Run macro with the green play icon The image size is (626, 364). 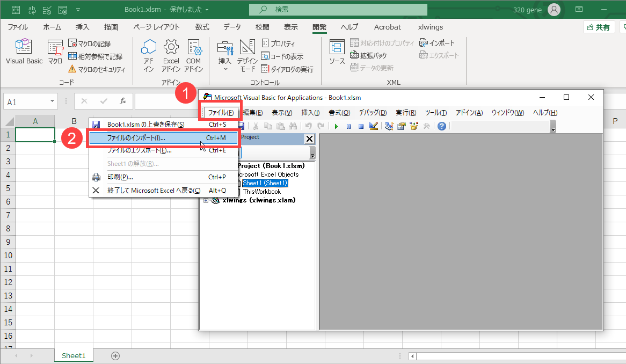point(336,126)
